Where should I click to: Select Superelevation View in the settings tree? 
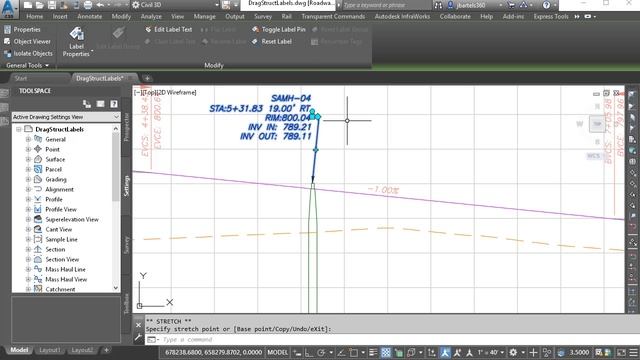(72, 220)
